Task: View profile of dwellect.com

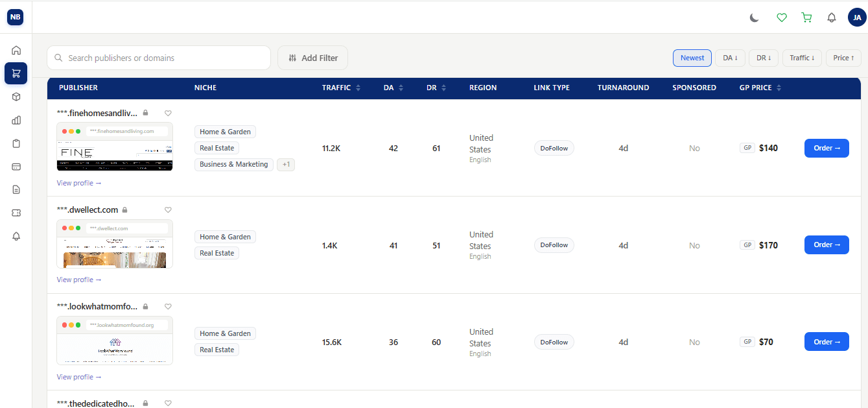Action: tap(79, 280)
